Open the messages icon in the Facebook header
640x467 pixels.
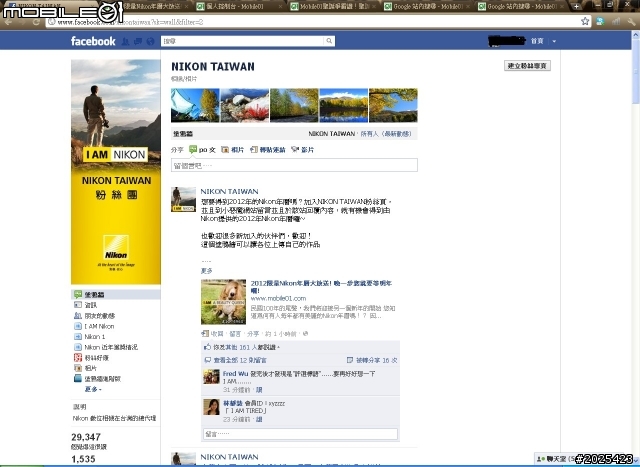(x=138, y=41)
